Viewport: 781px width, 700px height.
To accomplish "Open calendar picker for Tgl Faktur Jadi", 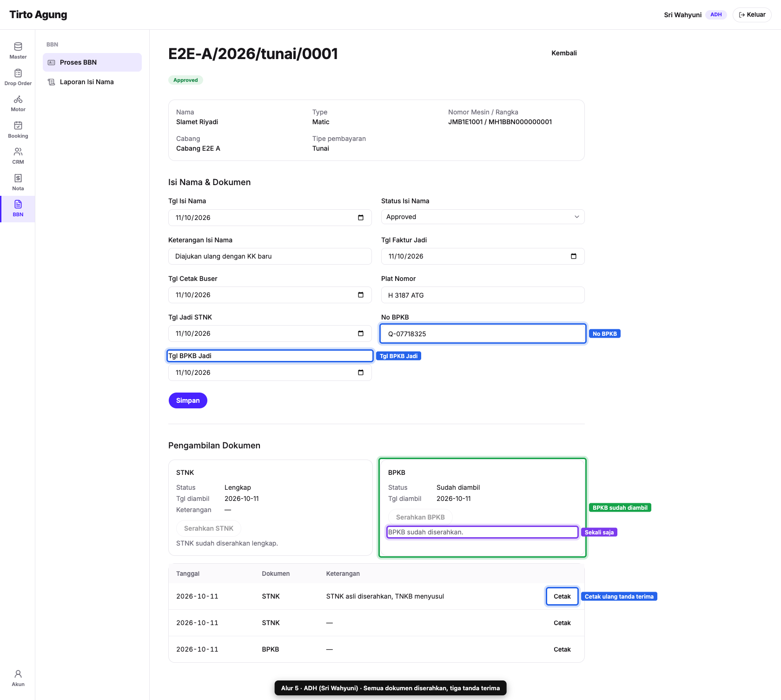I will click(574, 256).
